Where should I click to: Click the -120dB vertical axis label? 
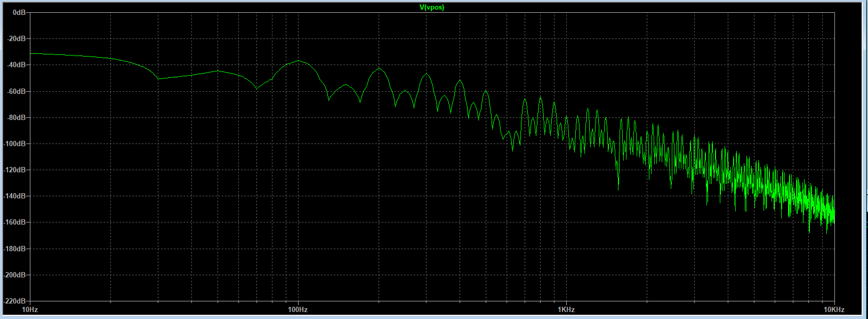pos(15,170)
